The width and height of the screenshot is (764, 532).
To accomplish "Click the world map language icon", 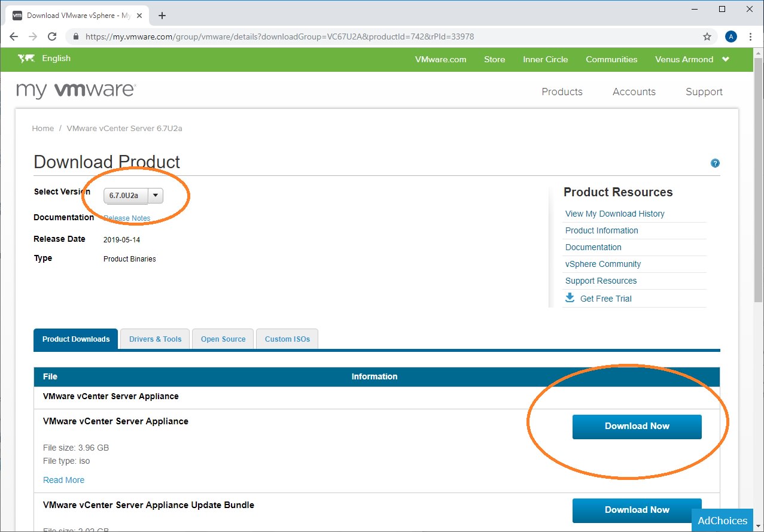I will (26, 59).
